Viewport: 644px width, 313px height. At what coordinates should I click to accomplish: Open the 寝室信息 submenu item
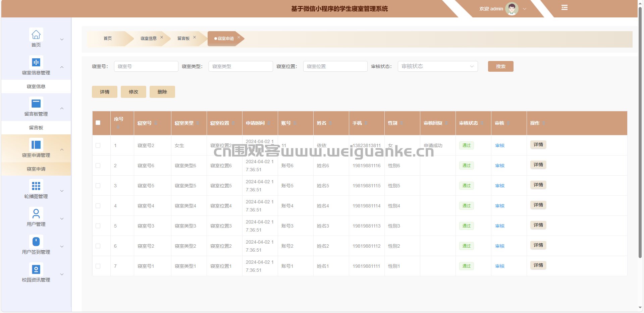tap(36, 86)
